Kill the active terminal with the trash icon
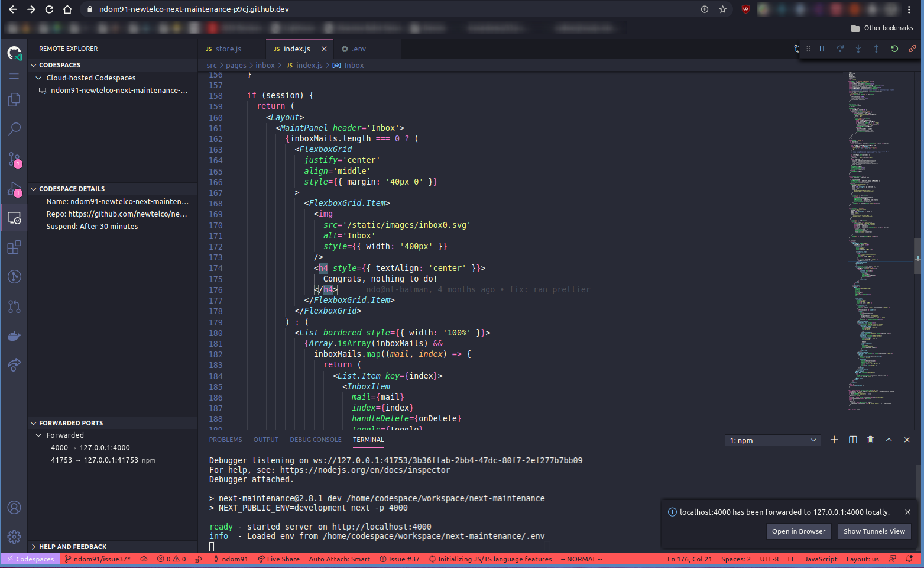This screenshot has height=568, width=924. 870,440
